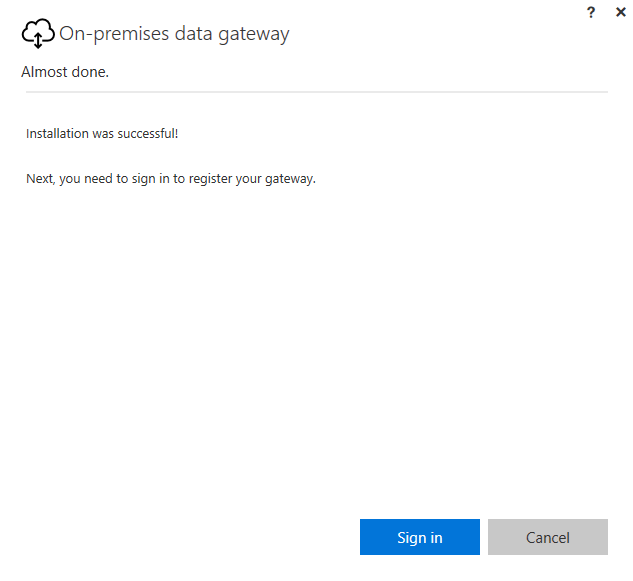
Task: Click the Installation was successful message
Action: pyautogui.click(x=102, y=134)
